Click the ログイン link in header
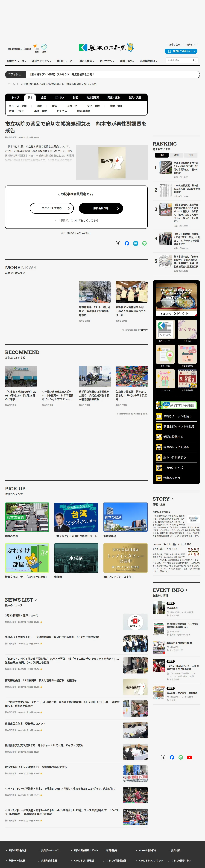Viewport: 205px width, 868px height. click(x=190, y=44)
